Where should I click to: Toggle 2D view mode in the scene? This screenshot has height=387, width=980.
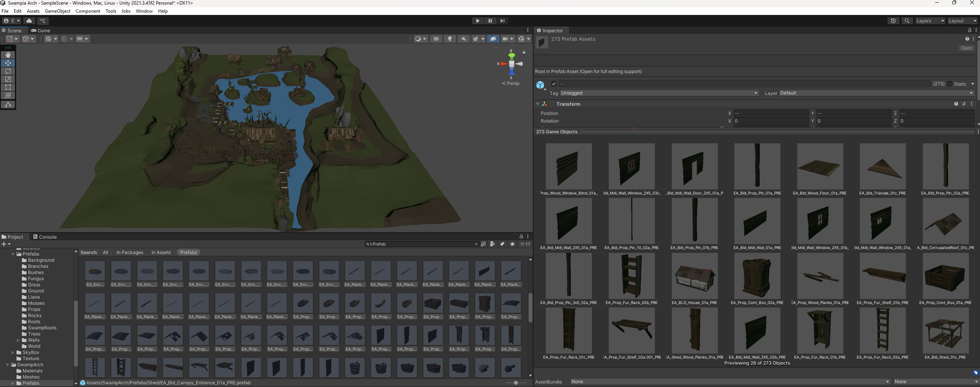(x=436, y=39)
